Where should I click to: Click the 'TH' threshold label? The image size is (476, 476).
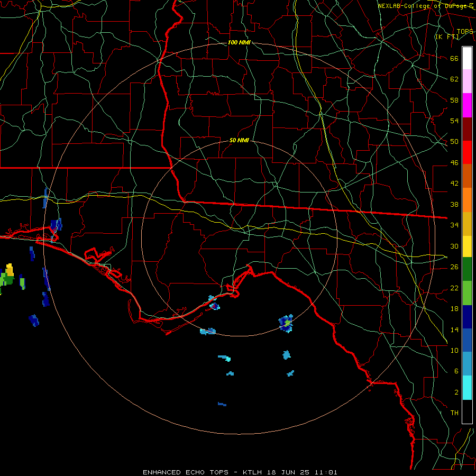click(454, 413)
